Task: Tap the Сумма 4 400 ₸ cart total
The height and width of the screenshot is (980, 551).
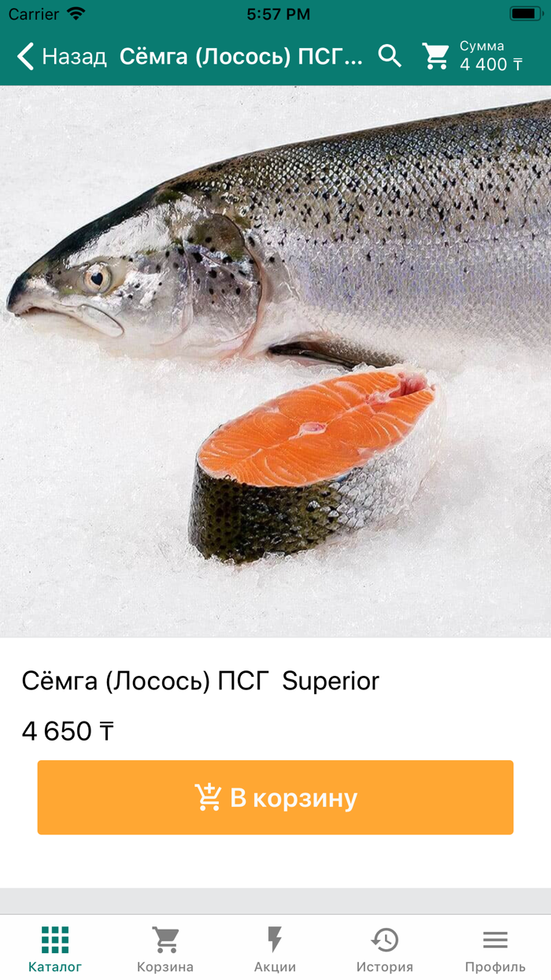Action: [491, 56]
